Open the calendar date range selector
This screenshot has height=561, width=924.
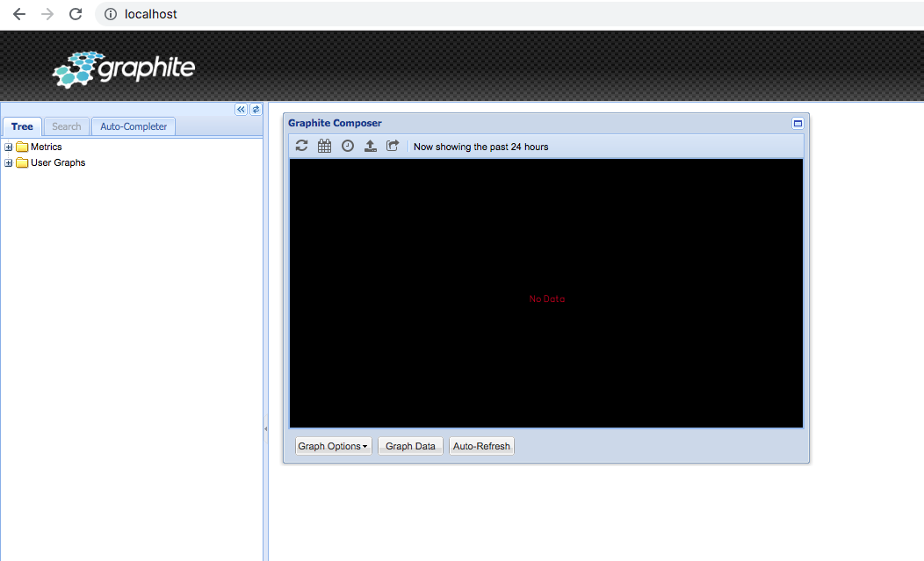pyautogui.click(x=325, y=146)
